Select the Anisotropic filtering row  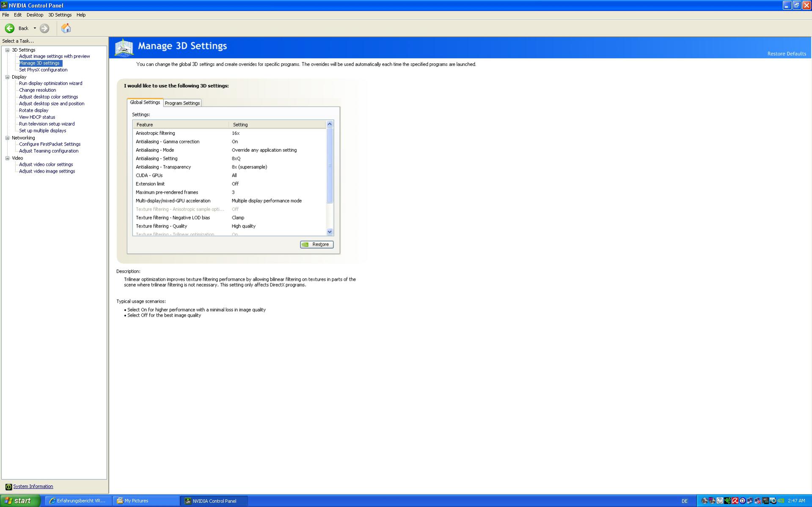[229, 133]
